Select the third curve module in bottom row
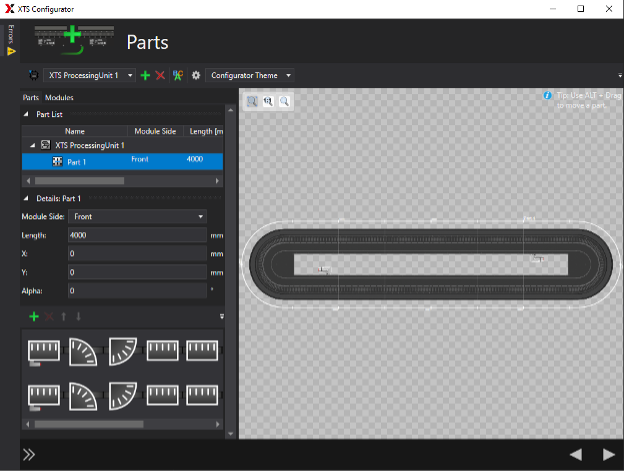Image resolution: width=624 pixels, height=472 pixels. click(123, 396)
